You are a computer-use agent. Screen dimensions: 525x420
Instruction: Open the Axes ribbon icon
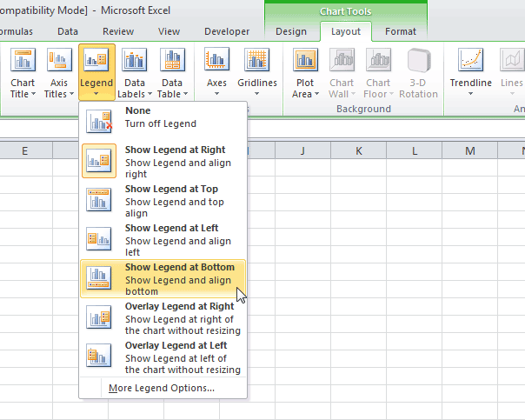point(217,60)
